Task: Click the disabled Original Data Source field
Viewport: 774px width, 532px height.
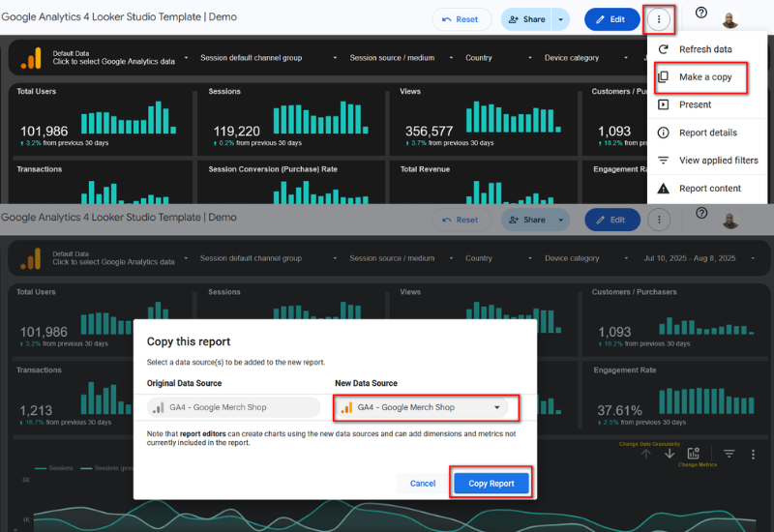Action: coord(233,407)
